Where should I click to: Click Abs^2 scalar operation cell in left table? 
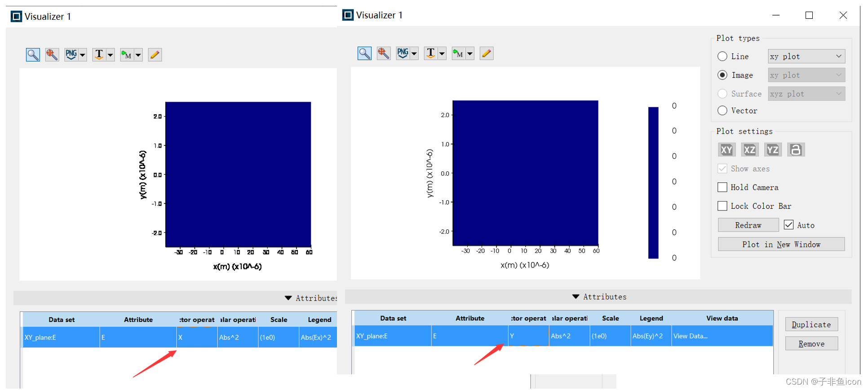click(x=238, y=337)
